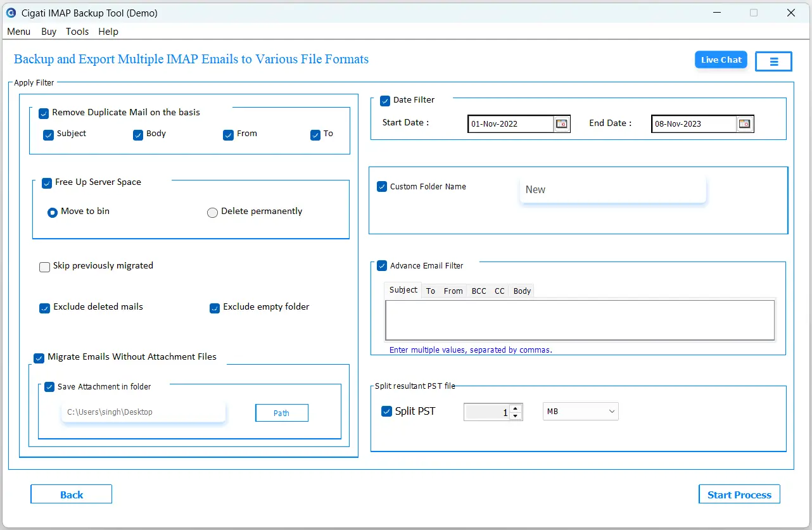Click the 'Backup and Export Multiple IMAP Emails' heading

click(x=191, y=60)
